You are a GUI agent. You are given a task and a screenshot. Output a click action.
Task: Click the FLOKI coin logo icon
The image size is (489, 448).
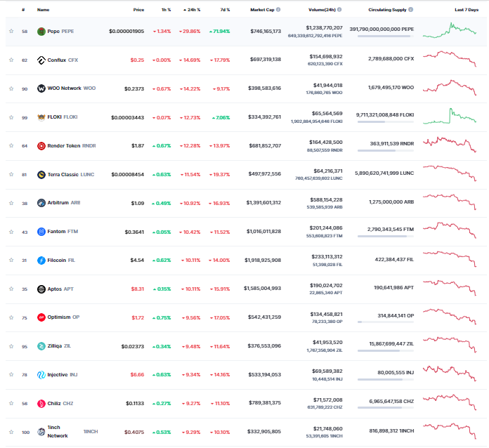coord(41,117)
